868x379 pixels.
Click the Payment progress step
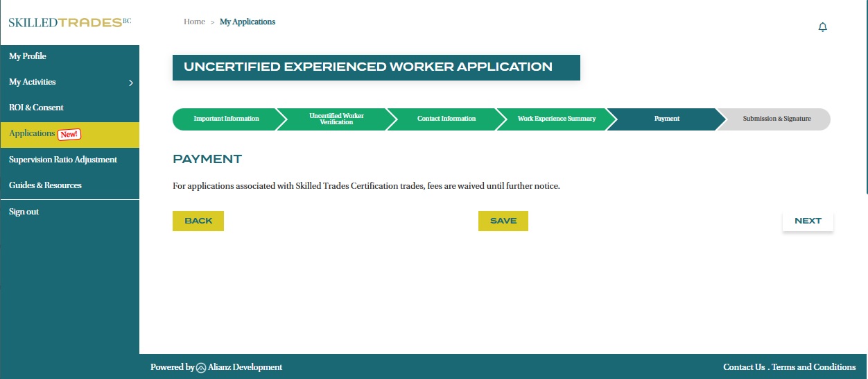coord(666,119)
